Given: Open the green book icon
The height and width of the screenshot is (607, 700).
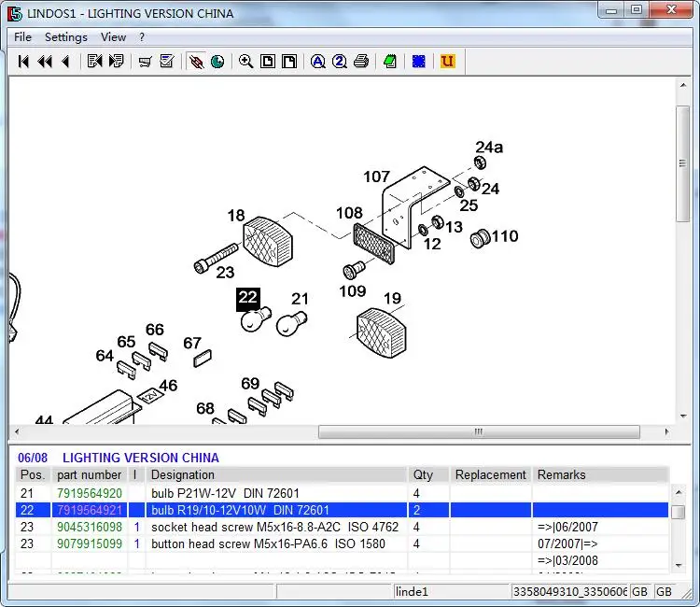Looking at the screenshot, I should click(x=390, y=62).
